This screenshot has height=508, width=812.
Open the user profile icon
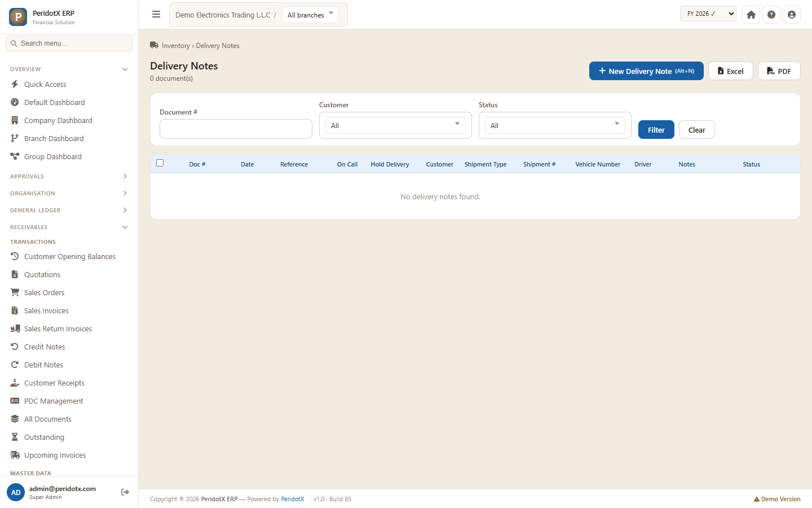coord(792,15)
